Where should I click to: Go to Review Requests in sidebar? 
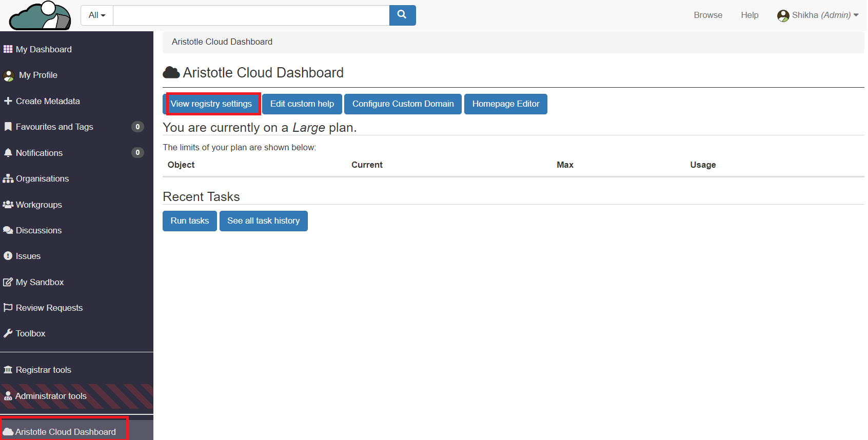49,308
